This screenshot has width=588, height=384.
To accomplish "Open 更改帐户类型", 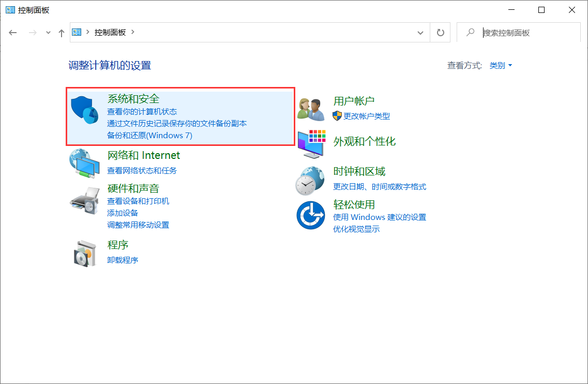I will pyautogui.click(x=367, y=116).
